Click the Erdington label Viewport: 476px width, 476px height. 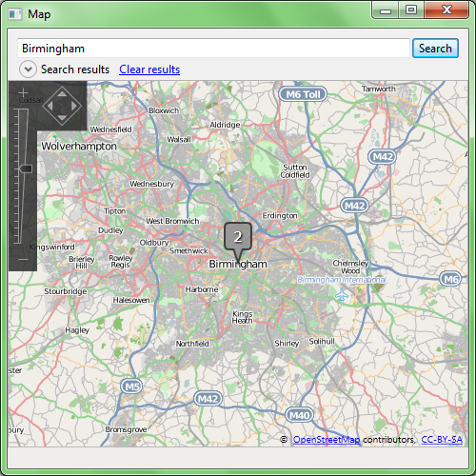tap(280, 216)
